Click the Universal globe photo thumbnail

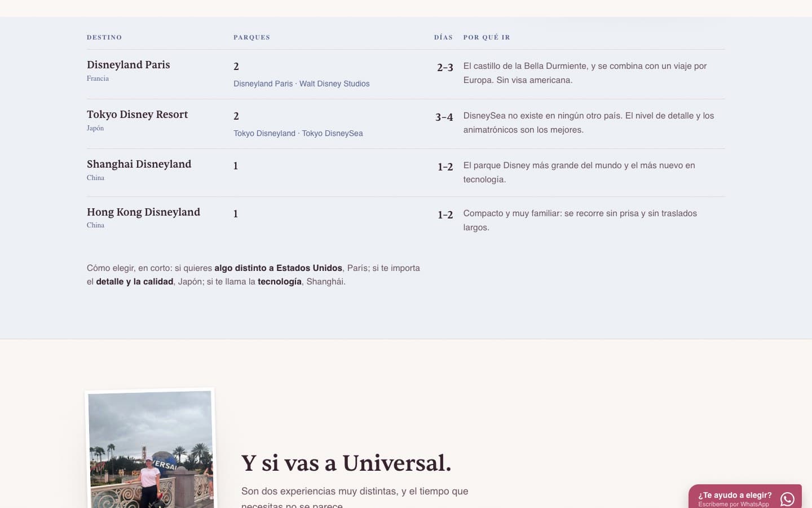click(151, 449)
